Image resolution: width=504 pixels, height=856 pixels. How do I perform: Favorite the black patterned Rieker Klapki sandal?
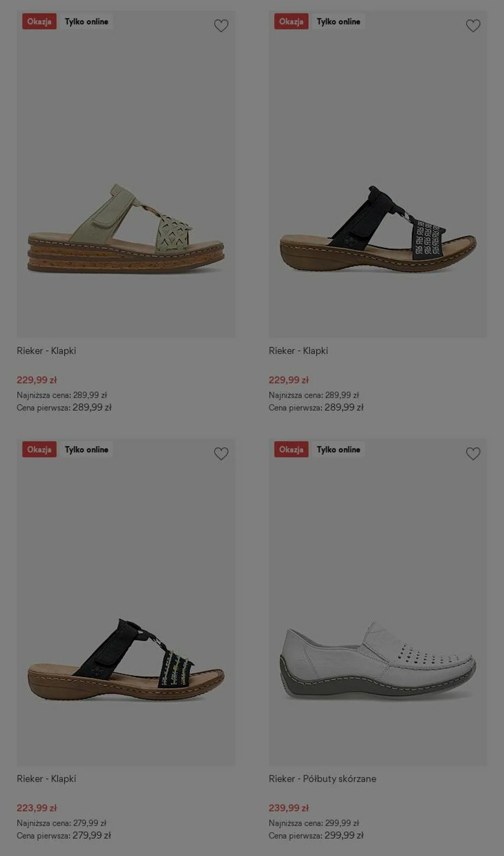click(x=473, y=26)
